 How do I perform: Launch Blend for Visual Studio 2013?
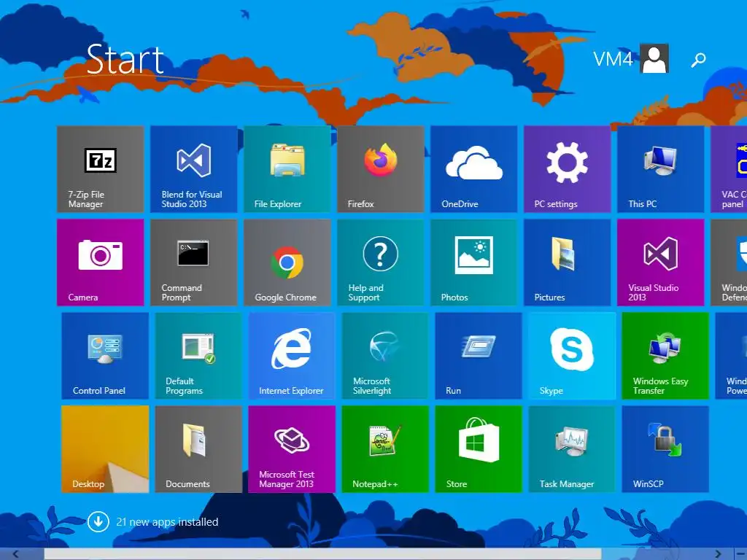(x=193, y=168)
